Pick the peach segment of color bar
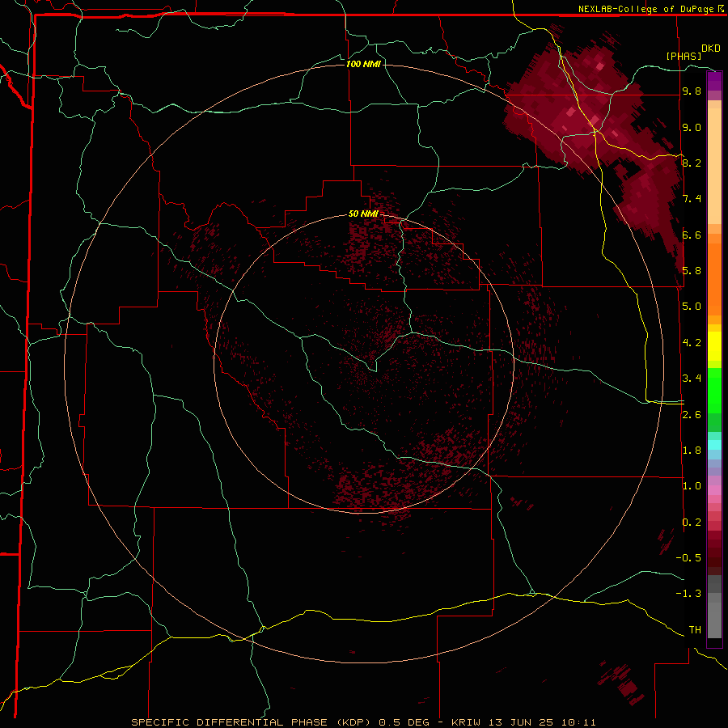 [x=714, y=166]
